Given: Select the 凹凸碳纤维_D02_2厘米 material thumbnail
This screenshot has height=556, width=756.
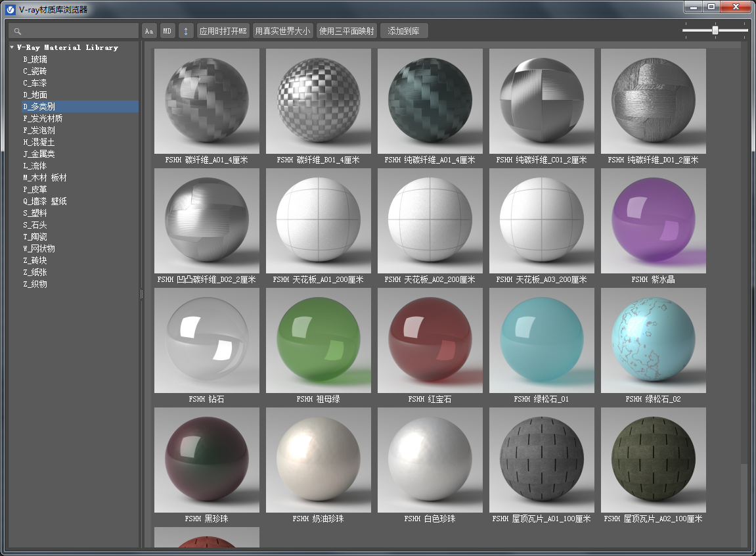Looking at the screenshot, I should point(207,221).
